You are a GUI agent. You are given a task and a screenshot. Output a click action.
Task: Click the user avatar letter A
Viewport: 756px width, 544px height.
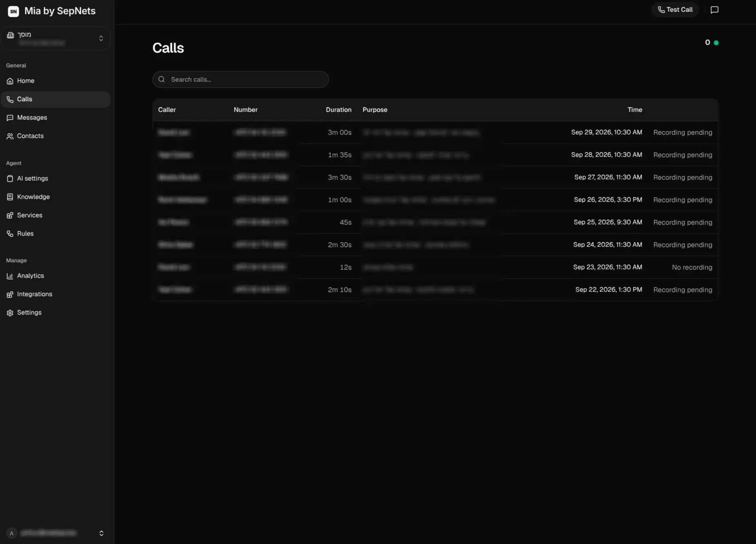[x=11, y=533]
